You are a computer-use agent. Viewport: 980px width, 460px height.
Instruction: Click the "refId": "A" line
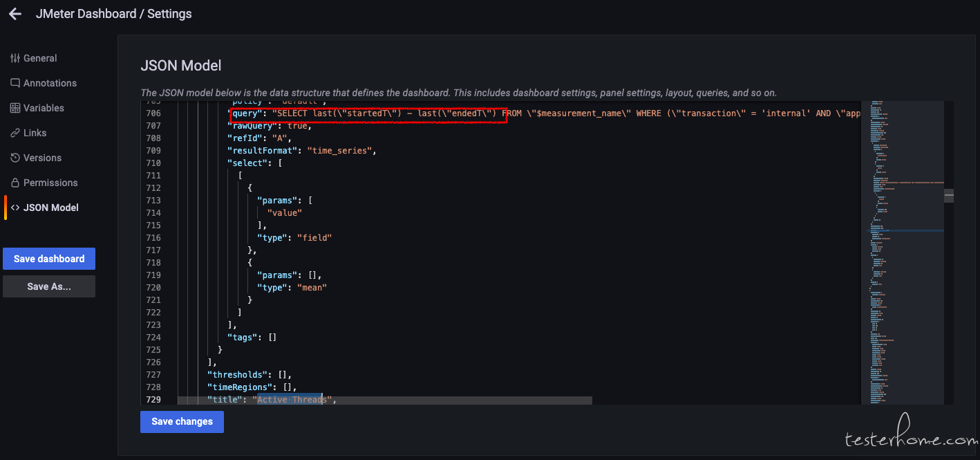(259, 138)
